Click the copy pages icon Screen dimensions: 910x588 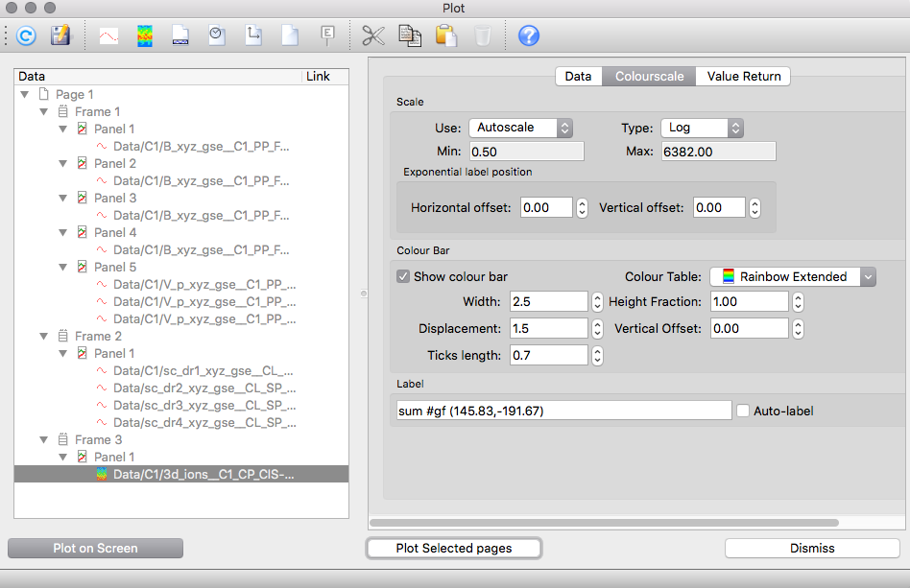coord(410,36)
